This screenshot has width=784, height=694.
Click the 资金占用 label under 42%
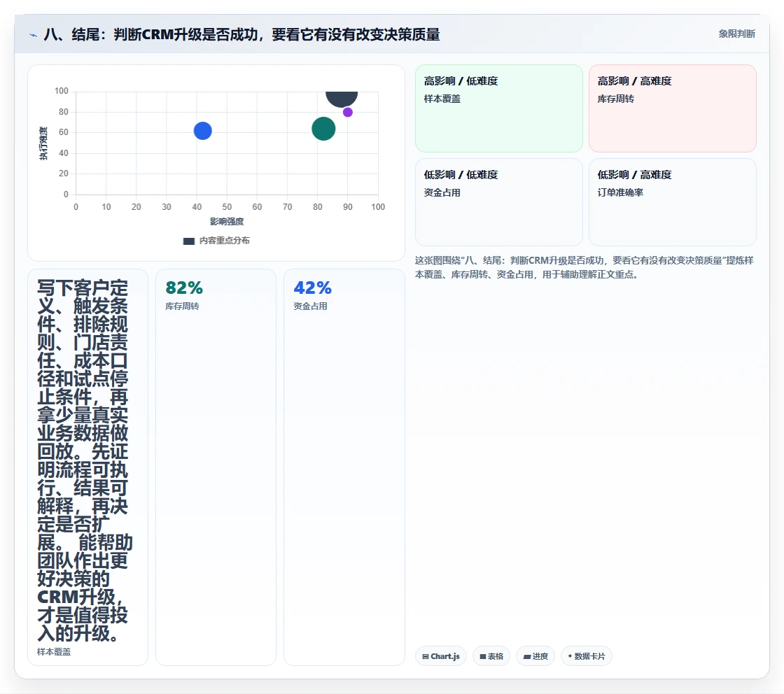click(310, 306)
